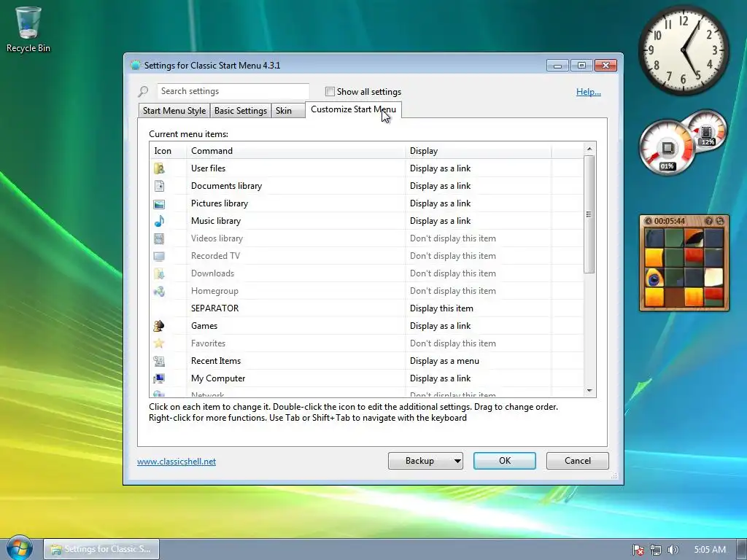Screen dimensions: 747x560
Task: Open the Help link
Action: pos(589,92)
